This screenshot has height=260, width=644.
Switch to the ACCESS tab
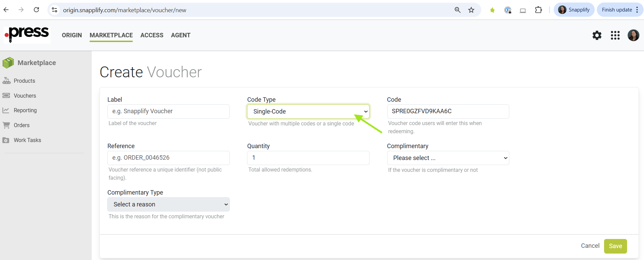click(x=152, y=35)
